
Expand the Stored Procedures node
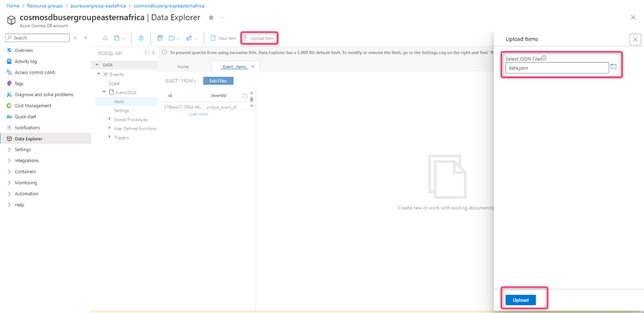(109, 119)
